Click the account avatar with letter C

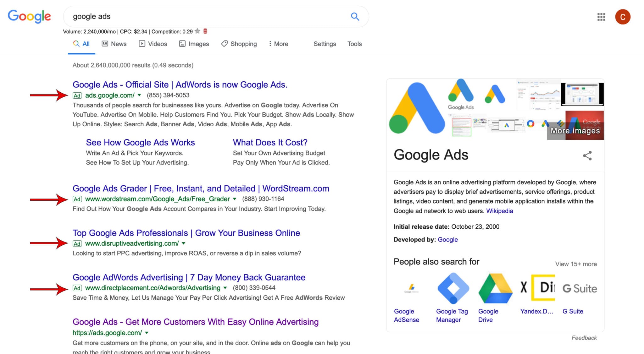[622, 17]
